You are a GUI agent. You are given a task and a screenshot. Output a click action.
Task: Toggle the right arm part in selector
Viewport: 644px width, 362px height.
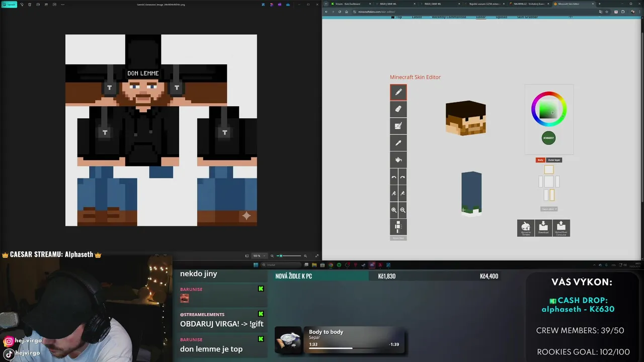(x=557, y=182)
